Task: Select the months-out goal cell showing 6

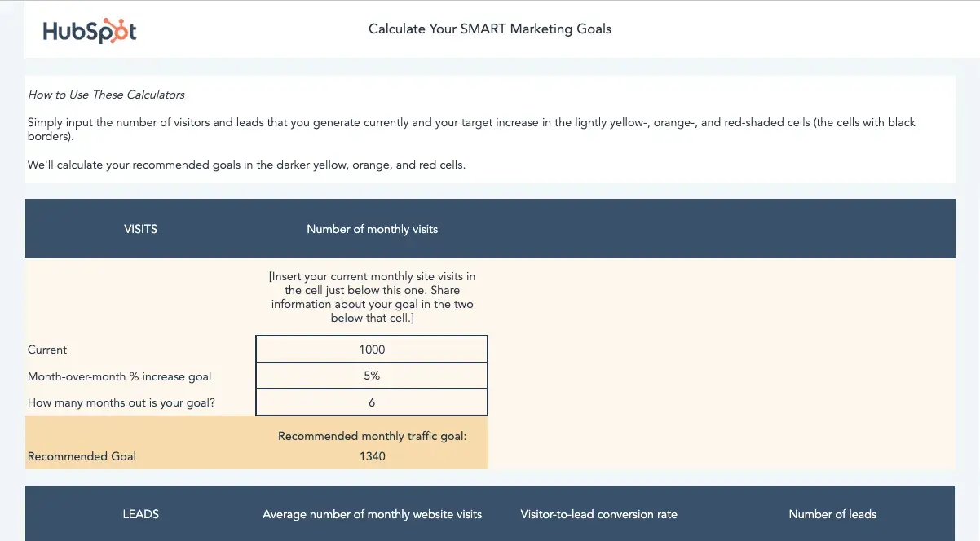Action: click(372, 402)
